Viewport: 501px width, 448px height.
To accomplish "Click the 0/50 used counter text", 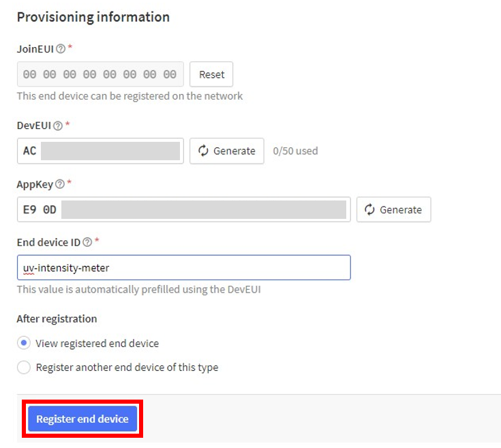I will [x=295, y=151].
